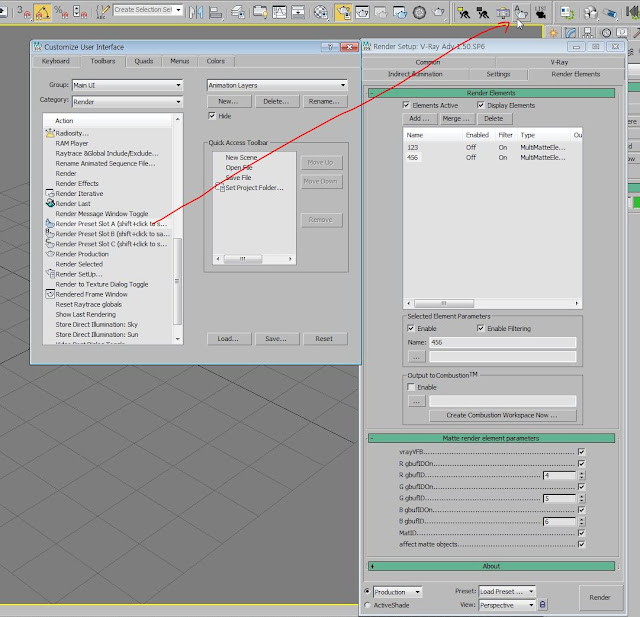Switch to the Colors tab
Screen dimensions: 640x617
[x=216, y=61]
